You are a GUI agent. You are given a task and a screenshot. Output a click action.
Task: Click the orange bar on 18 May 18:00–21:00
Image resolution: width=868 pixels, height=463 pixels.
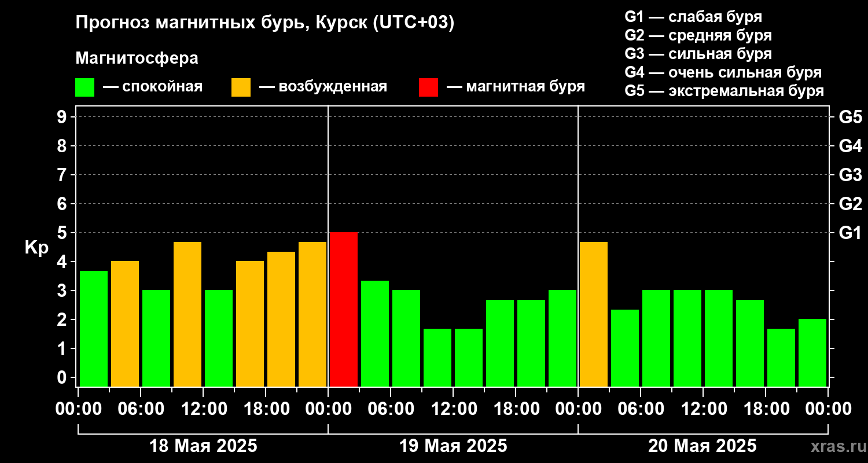click(281, 319)
